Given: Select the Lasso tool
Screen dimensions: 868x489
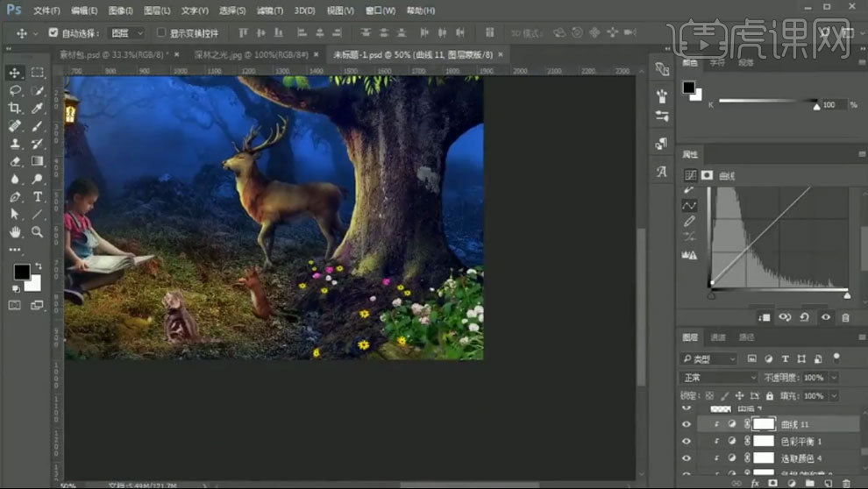Looking at the screenshot, I should pyautogui.click(x=15, y=90).
